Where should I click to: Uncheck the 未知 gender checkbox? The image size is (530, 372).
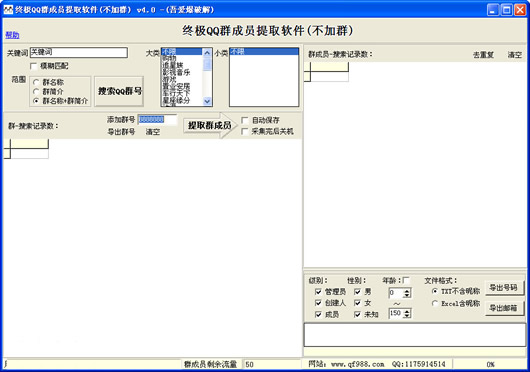[x=357, y=314]
